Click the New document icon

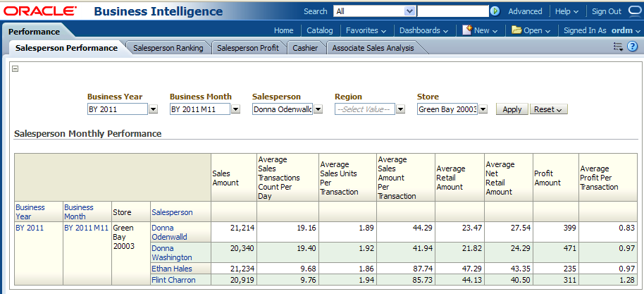point(467,30)
